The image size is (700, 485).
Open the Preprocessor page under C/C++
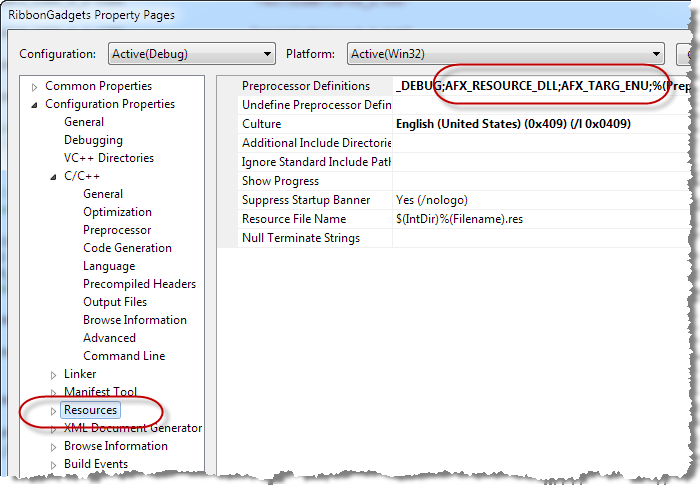[117, 230]
